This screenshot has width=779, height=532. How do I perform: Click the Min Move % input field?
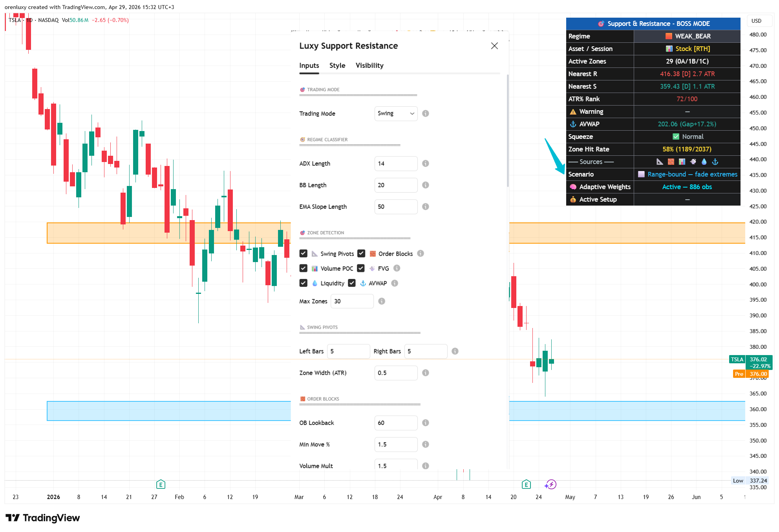coord(396,445)
